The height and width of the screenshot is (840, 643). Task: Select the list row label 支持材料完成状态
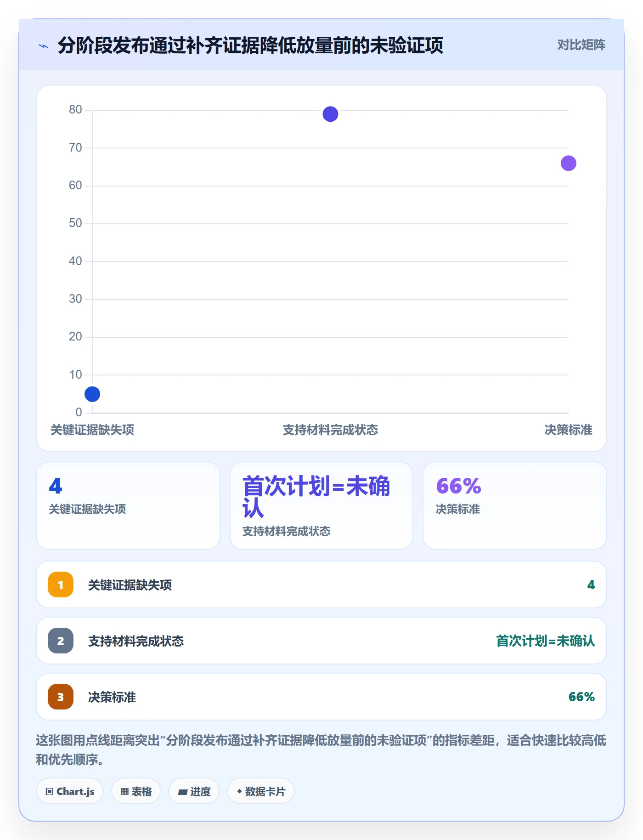pyautogui.click(x=136, y=641)
